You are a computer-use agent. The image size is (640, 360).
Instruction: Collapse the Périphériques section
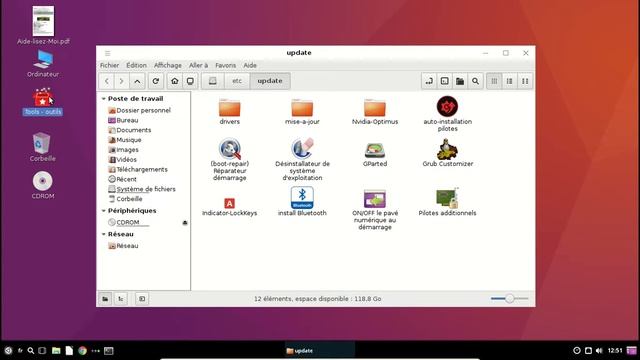pos(104,211)
